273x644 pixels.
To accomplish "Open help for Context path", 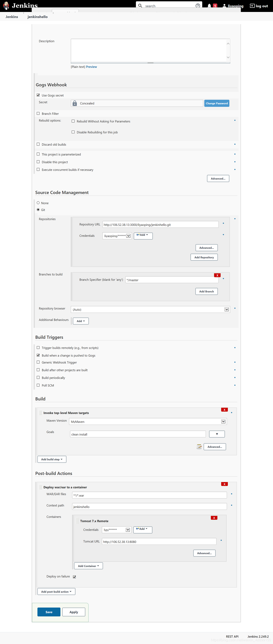I will 231,505.
